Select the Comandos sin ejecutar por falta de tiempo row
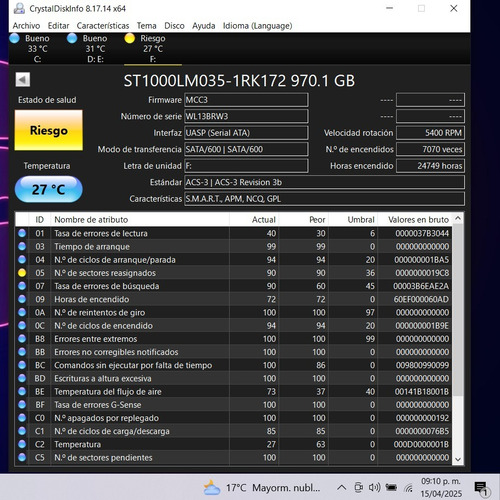This screenshot has height=500, width=500. [x=233, y=365]
